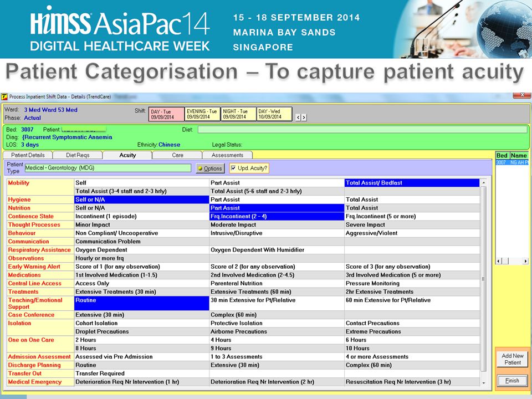
Task: Select bed 3007 in the bed list
Action: (511, 162)
